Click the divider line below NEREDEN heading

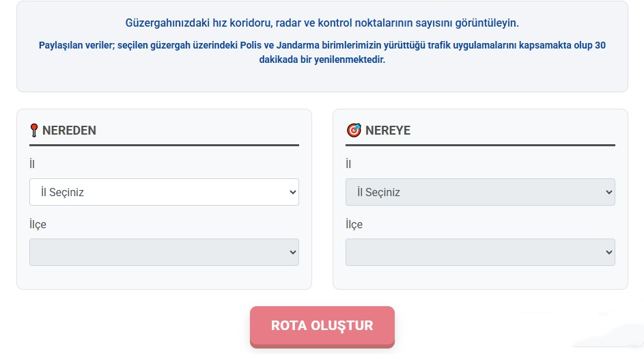point(164,145)
